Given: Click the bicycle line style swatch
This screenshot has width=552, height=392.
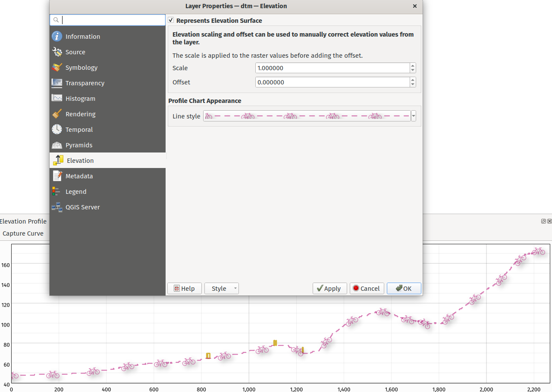Looking at the screenshot, I should (x=307, y=116).
